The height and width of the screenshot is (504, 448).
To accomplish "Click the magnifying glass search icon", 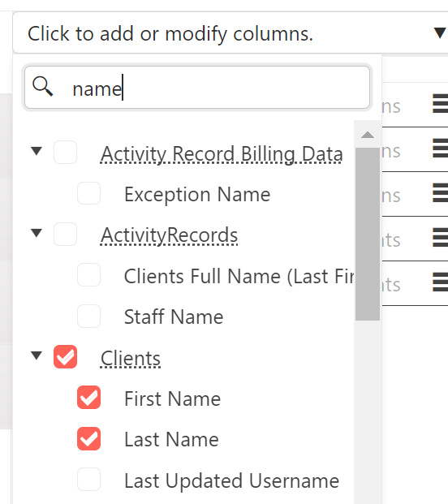I will tap(43, 86).
